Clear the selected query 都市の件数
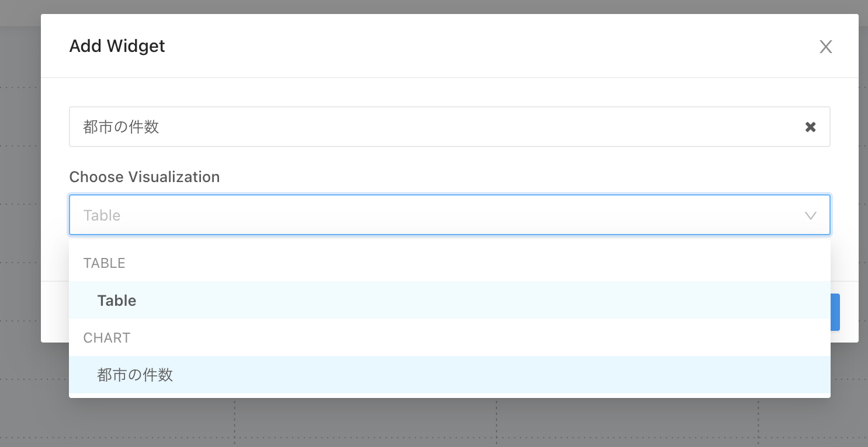 [810, 127]
